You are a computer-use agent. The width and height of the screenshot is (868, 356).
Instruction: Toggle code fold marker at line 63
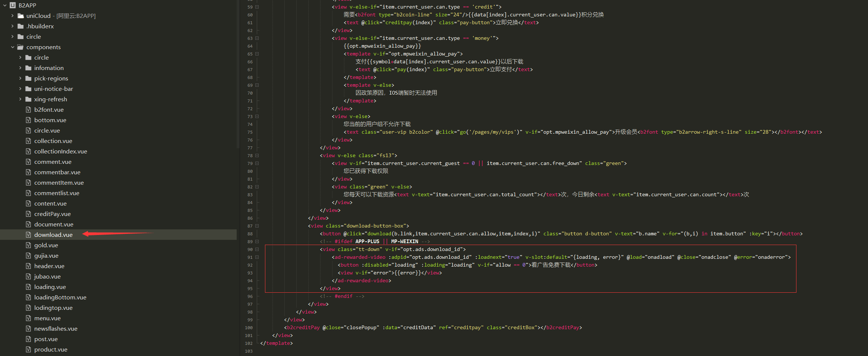[x=257, y=38]
